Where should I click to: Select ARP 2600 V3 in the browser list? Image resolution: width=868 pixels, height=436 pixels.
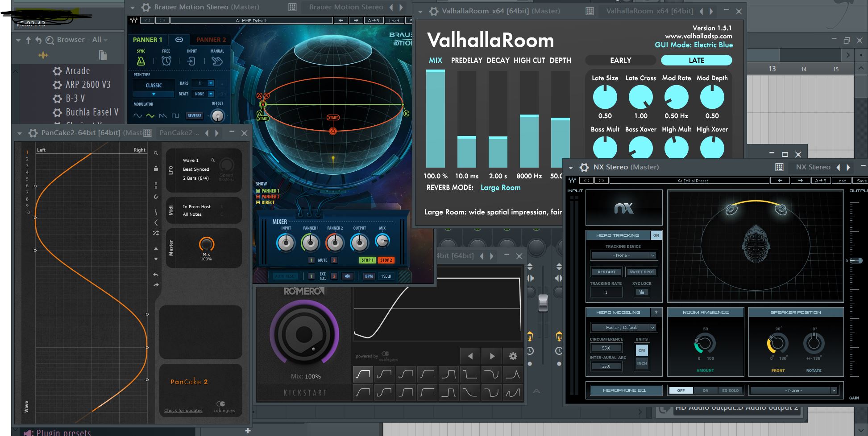tap(88, 85)
